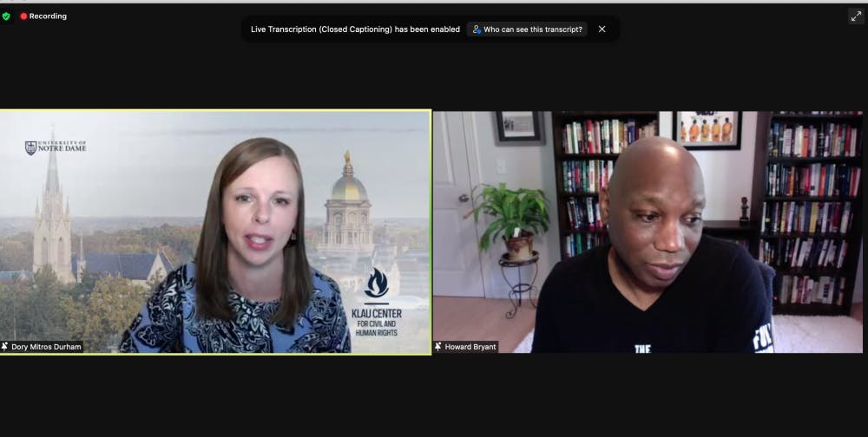Click the Dory Mitros Durham name label
868x437 pixels.
[x=46, y=347]
